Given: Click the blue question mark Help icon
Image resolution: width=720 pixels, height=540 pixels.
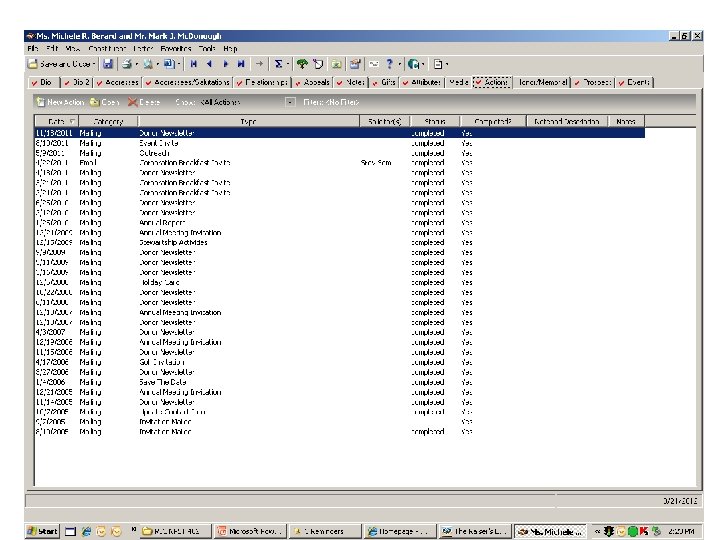Looking at the screenshot, I should [x=389, y=64].
